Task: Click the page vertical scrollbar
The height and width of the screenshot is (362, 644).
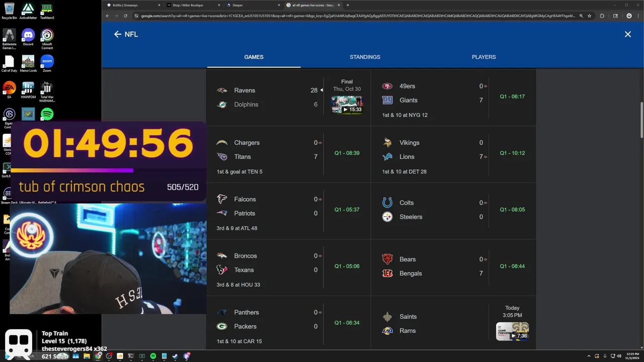Action: [x=641, y=121]
